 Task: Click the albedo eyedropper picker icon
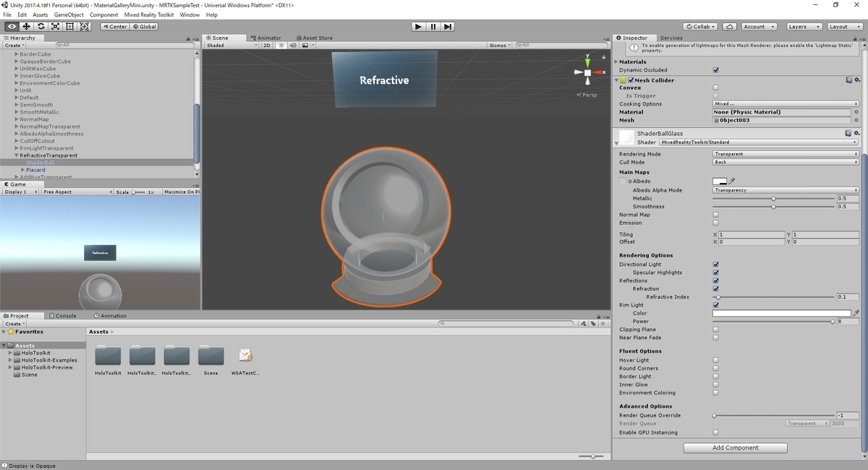(x=732, y=181)
